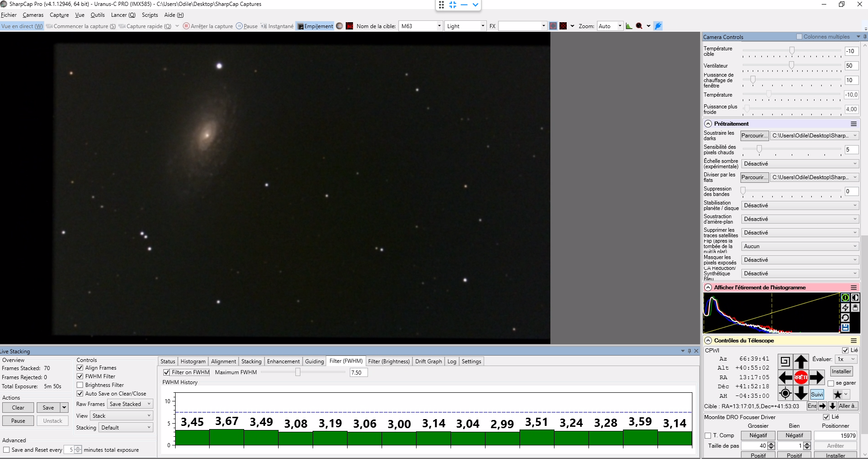The height and width of the screenshot is (459, 868).
Task: Toggle the Align Frames checkbox
Action: [x=80, y=368]
